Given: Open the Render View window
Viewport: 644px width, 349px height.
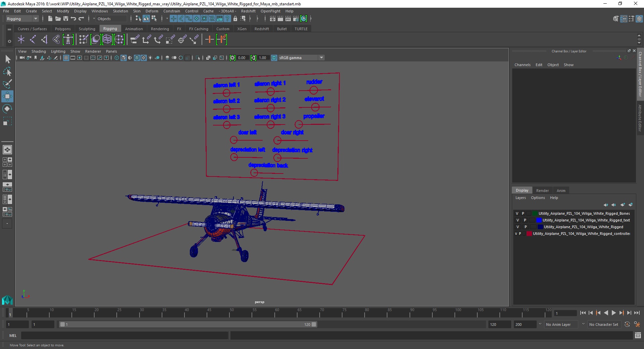Looking at the screenshot, I should (273, 19).
